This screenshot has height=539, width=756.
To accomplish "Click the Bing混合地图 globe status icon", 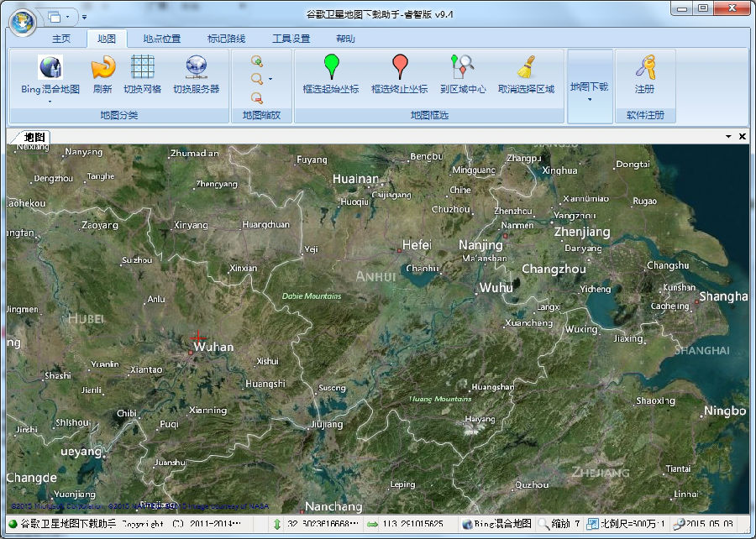I will pyautogui.click(x=467, y=524).
